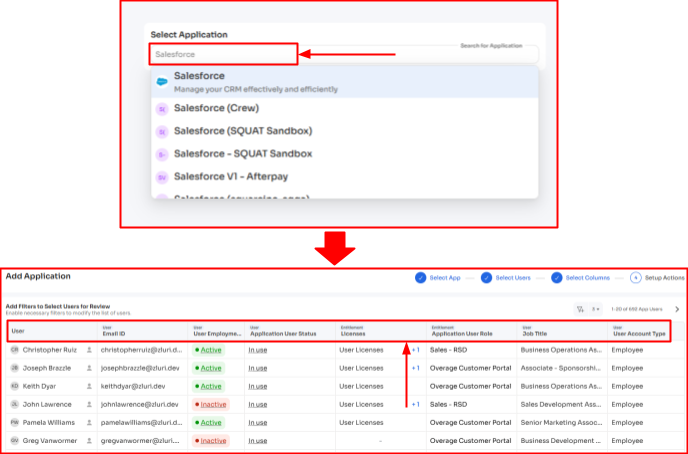Click the Setup Actions step number circle

(635, 278)
